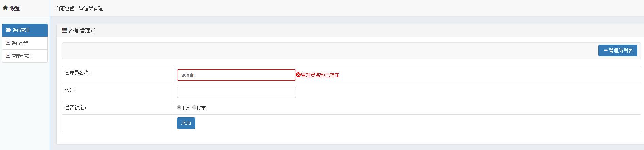This screenshot has height=150, width=644.
Task: Select 管理员管理 in the sidebar menu
Action: 22,56
